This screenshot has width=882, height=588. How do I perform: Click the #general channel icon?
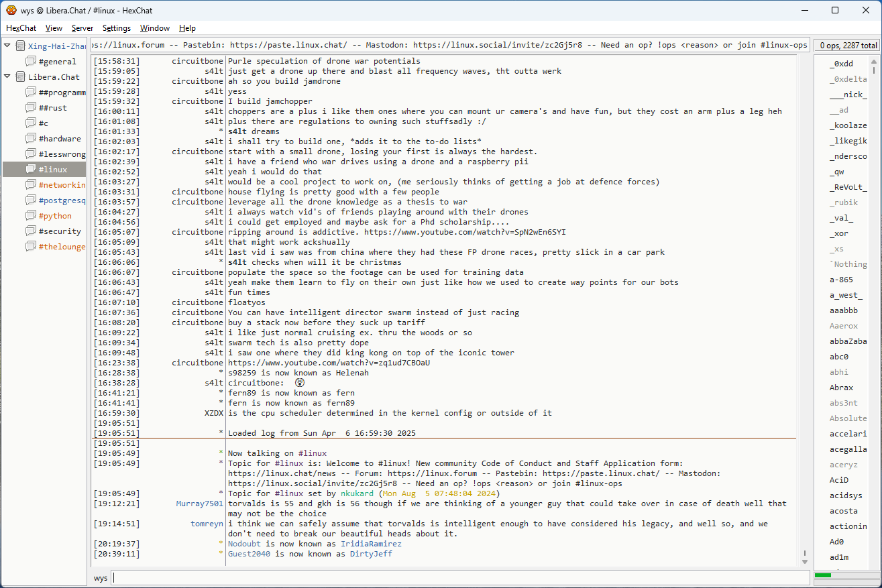tap(31, 62)
